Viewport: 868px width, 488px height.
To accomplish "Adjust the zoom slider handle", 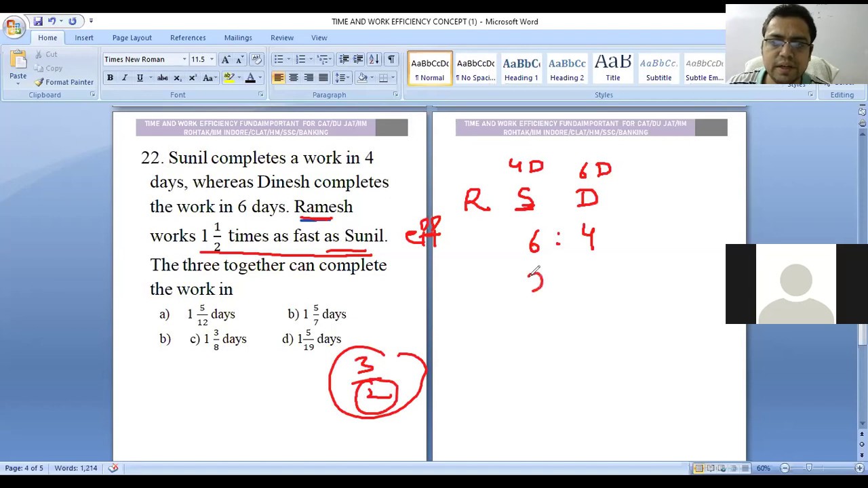I will 809,468.
